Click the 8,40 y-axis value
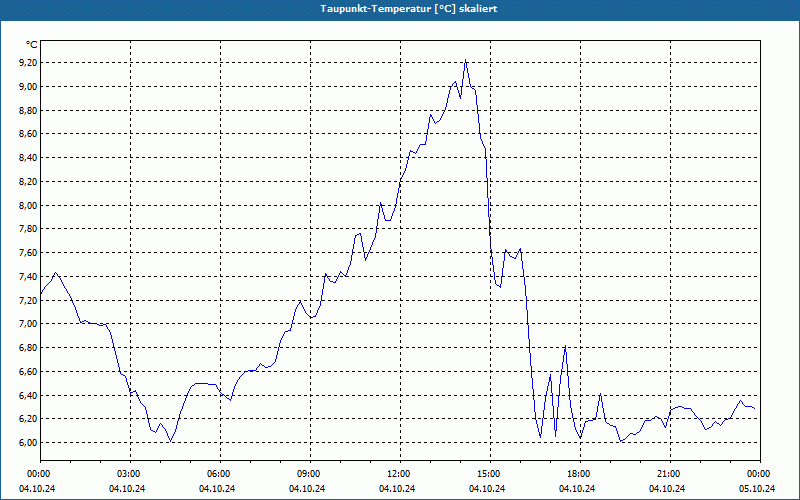The height and width of the screenshot is (500, 800). click(x=28, y=158)
